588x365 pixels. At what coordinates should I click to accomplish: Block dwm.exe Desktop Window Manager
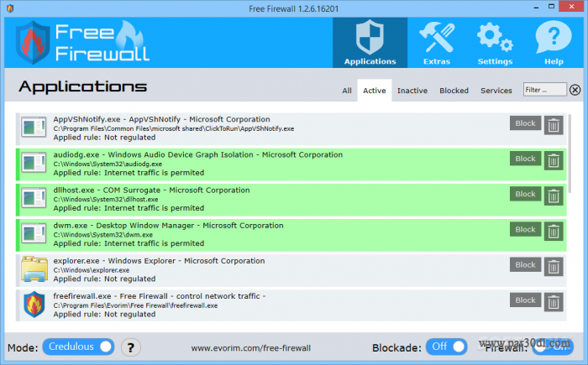(525, 229)
